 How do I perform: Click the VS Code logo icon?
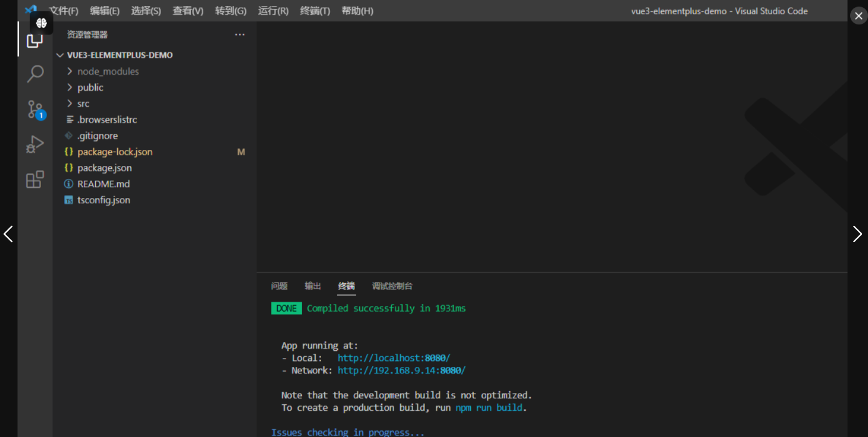coord(31,10)
